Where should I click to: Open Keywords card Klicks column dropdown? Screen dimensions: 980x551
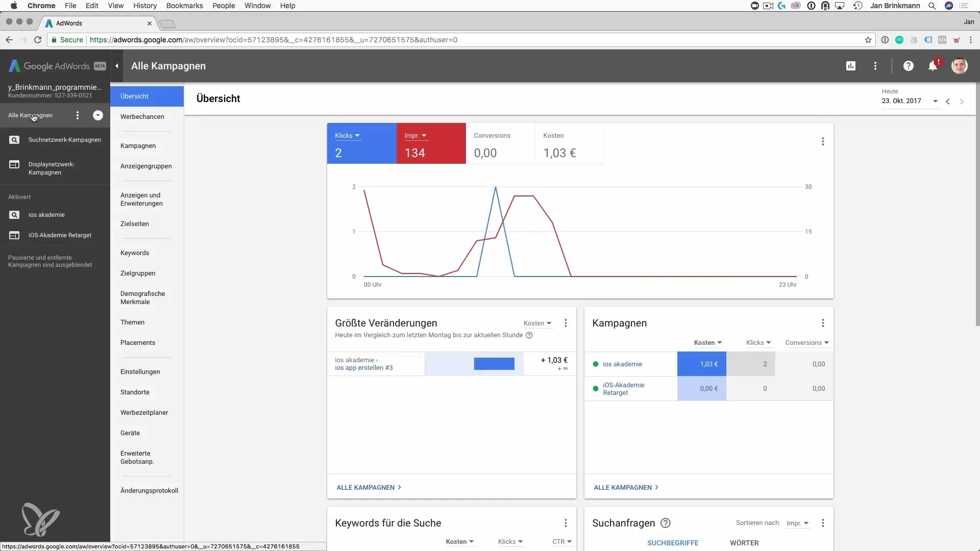coord(510,542)
